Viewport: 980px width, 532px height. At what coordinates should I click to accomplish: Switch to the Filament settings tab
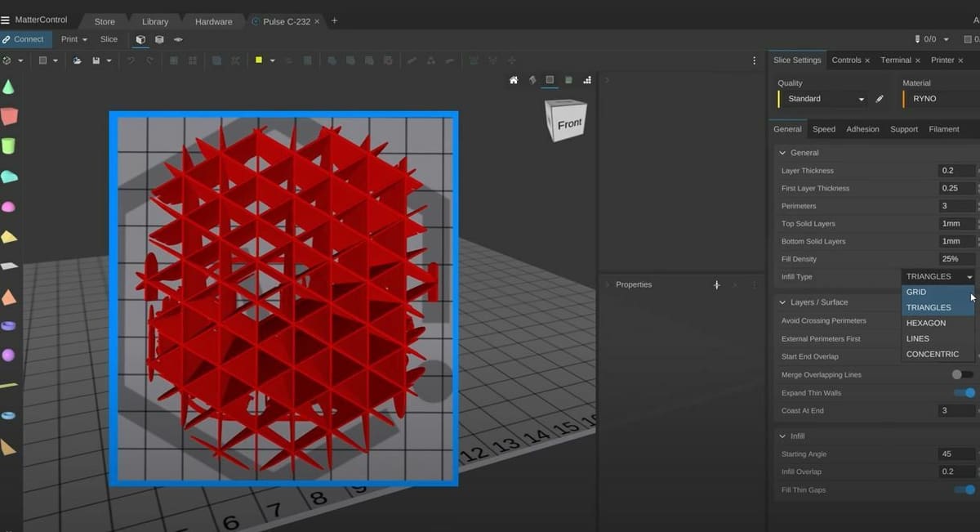coord(944,129)
